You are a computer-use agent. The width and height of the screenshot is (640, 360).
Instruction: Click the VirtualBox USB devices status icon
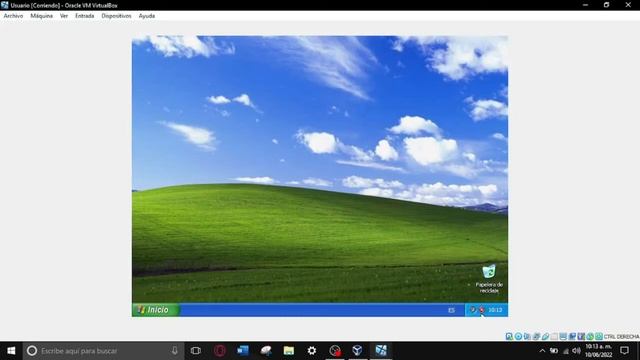tap(545, 336)
